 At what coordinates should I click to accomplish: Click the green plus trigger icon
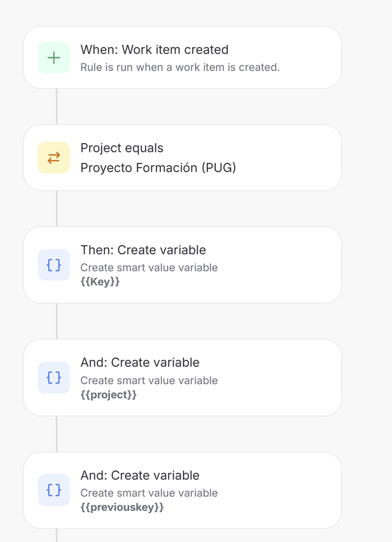(54, 58)
